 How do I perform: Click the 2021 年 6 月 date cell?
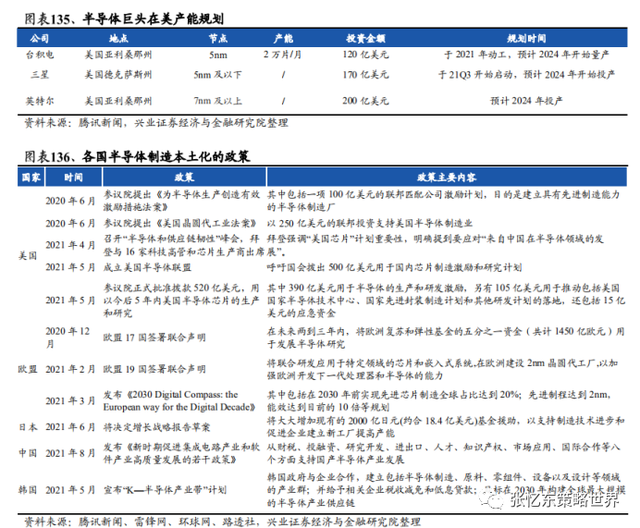click(70, 427)
